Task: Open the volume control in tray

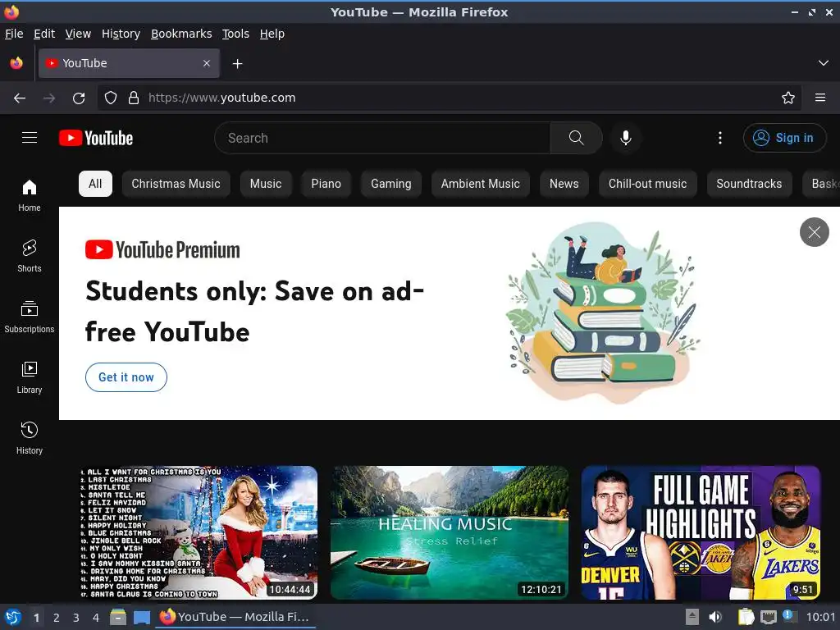Action: pos(715,617)
